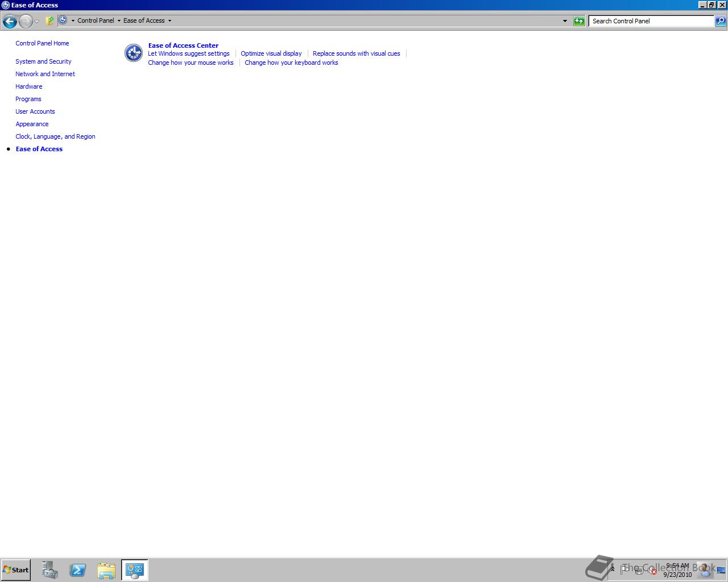Click the Control Panel icon in address bar
Image resolution: width=728 pixels, height=582 pixels.
pyautogui.click(x=63, y=20)
